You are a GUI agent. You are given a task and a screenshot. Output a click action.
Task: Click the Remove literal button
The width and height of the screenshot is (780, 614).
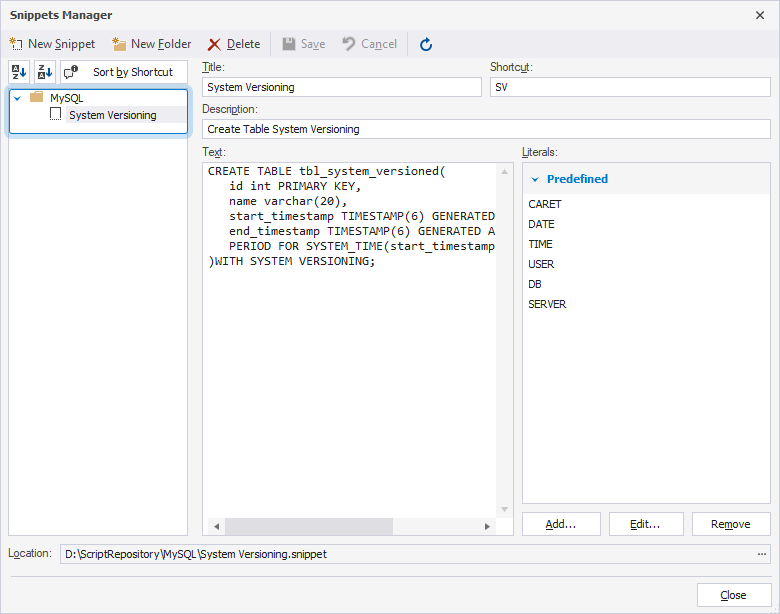[731, 524]
